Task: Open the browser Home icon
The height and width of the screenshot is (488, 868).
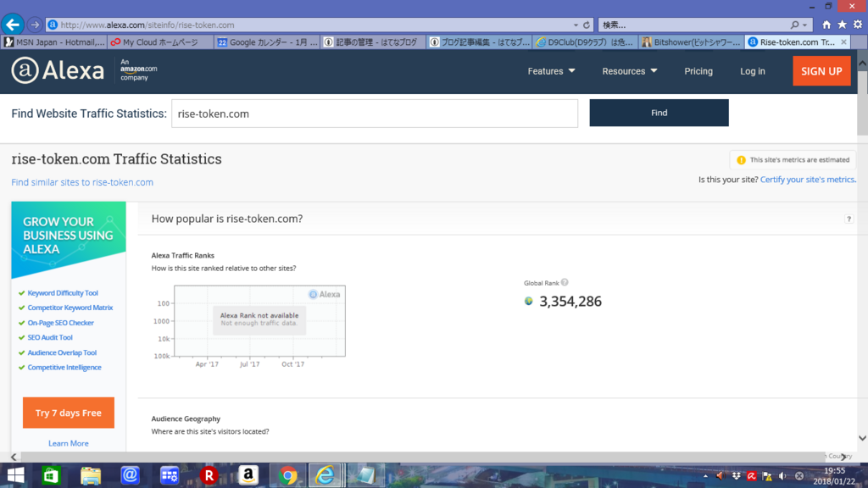Action: (826, 25)
